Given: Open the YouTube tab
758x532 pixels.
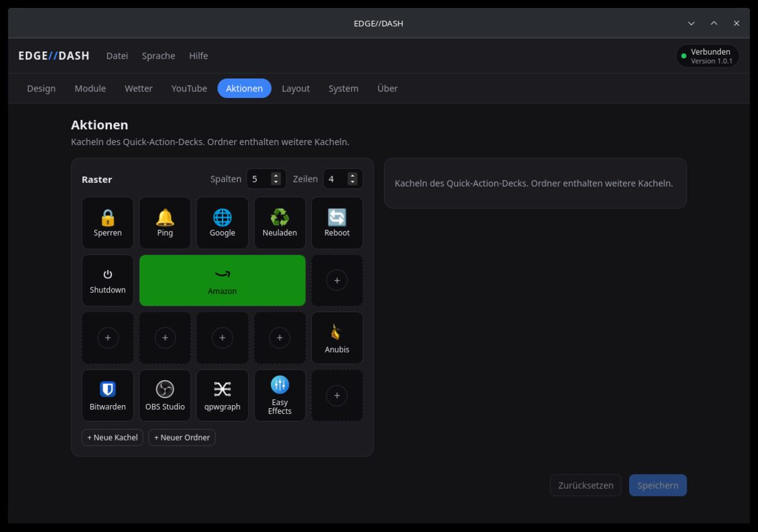Looking at the screenshot, I should 189,88.
